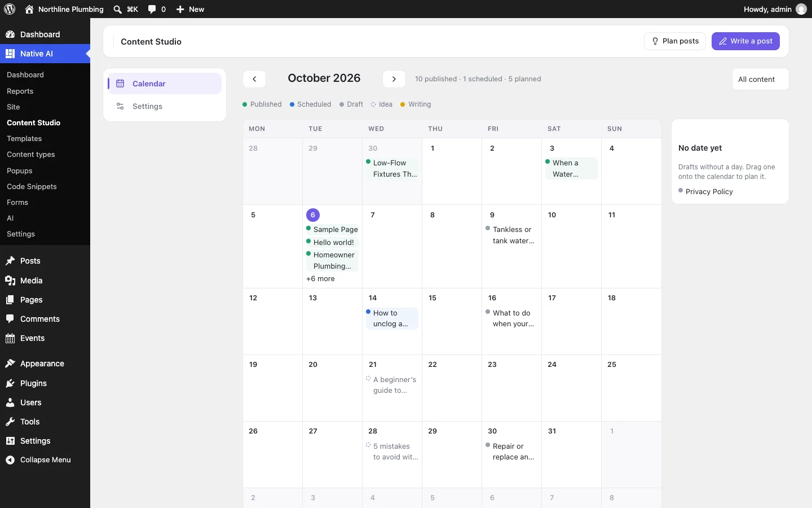812x508 pixels.
Task: Open Popups in the Native AI submenu
Action: pos(20,170)
